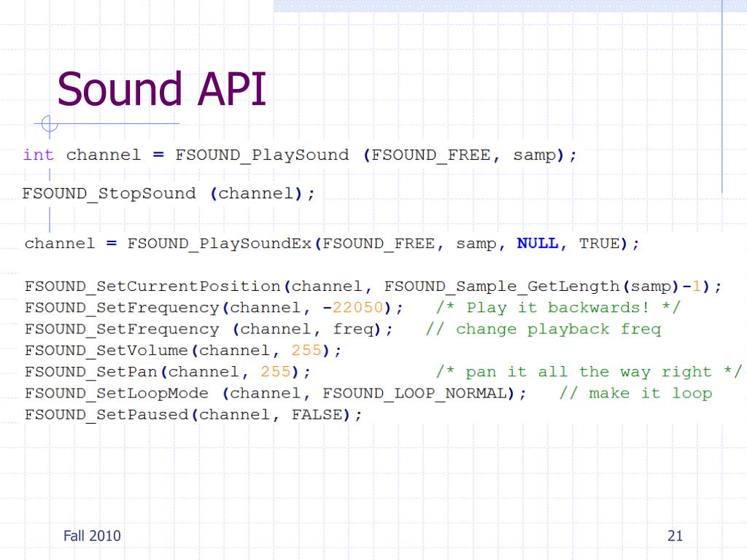Click 'FSOUND_SetVolume' function name
Screen dimensions: 747x560
point(107,351)
